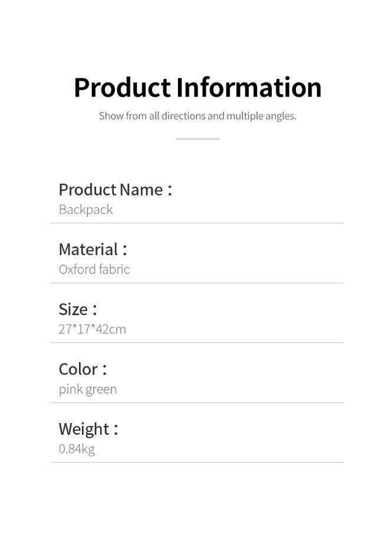392x535 pixels.
Task: Click the line beneath "Backpack"
Action: (197, 223)
